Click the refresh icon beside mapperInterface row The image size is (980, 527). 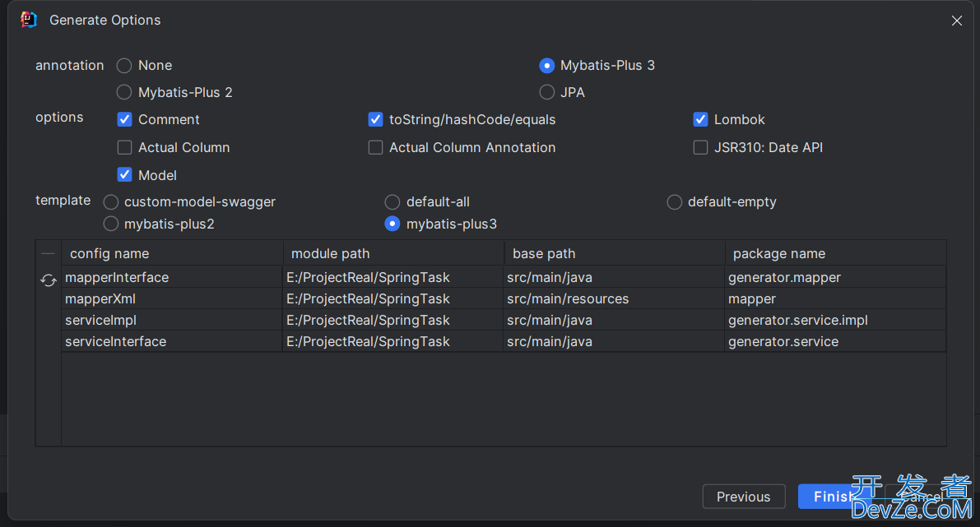pyautogui.click(x=48, y=280)
